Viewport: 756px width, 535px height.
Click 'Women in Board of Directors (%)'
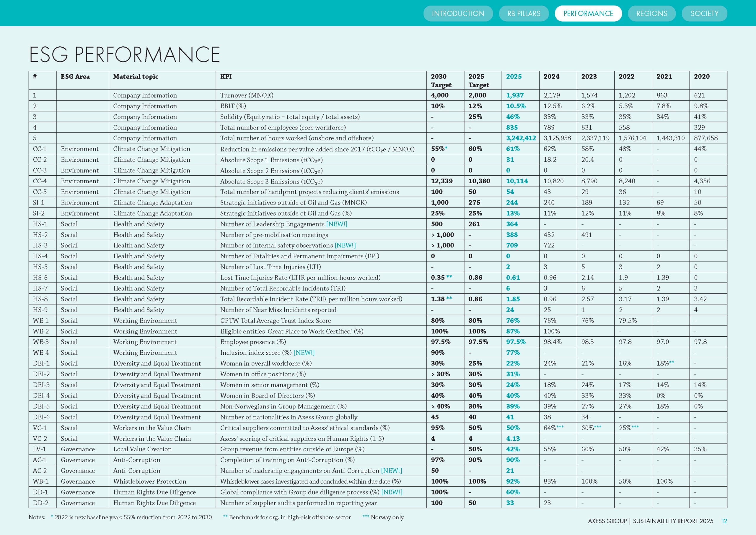(267, 395)
